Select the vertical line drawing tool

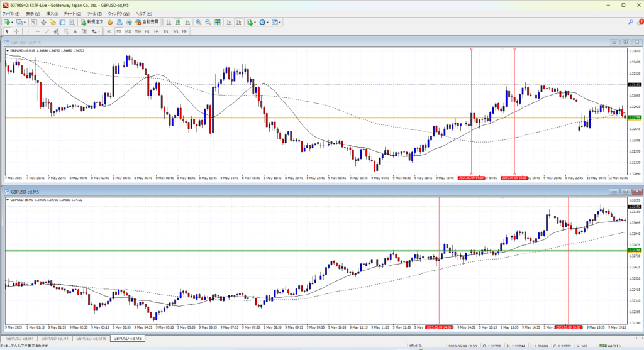29,31
